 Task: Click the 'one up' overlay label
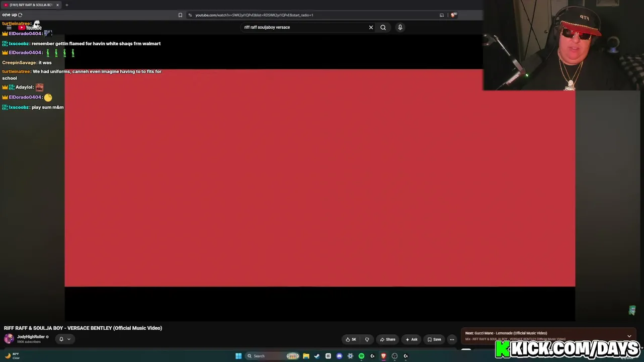pyautogui.click(x=10, y=15)
